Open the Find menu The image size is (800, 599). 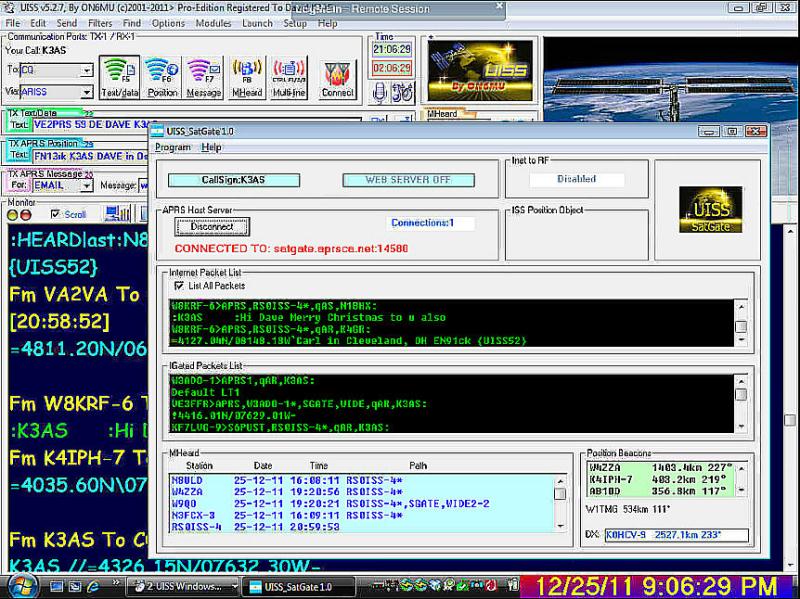tap(132, 23)
